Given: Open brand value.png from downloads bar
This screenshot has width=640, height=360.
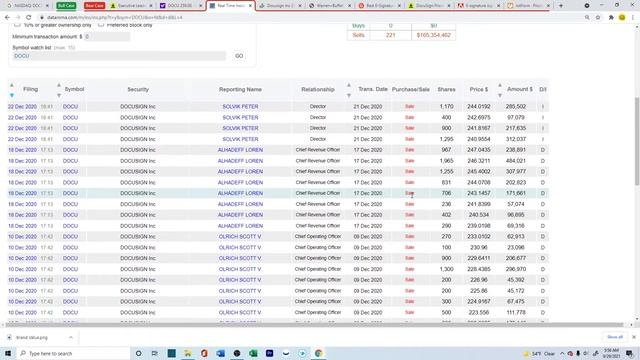Looking at the screenshot, I should point(32,338).
